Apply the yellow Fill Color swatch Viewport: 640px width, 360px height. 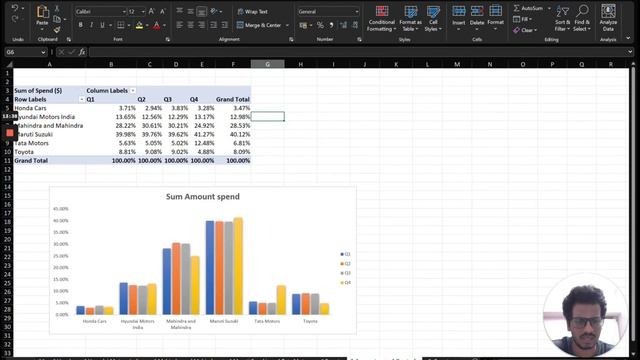(x=139, y=26)
